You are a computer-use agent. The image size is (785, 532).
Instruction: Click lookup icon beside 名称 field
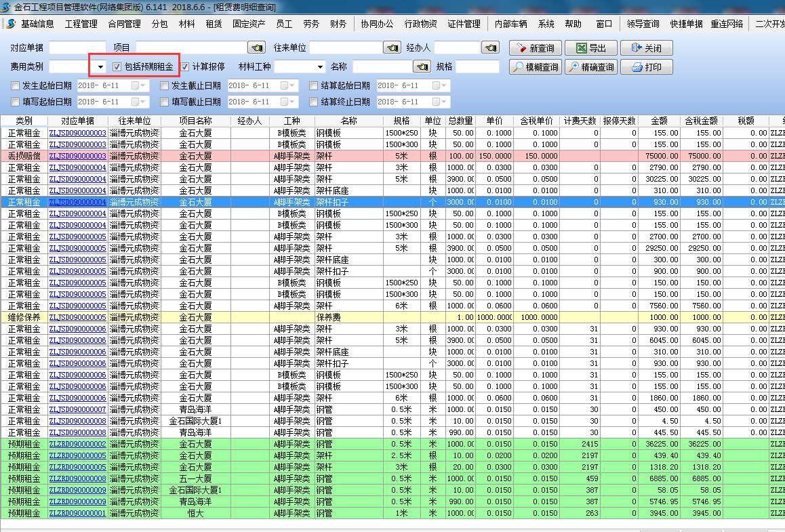point(422,67)
